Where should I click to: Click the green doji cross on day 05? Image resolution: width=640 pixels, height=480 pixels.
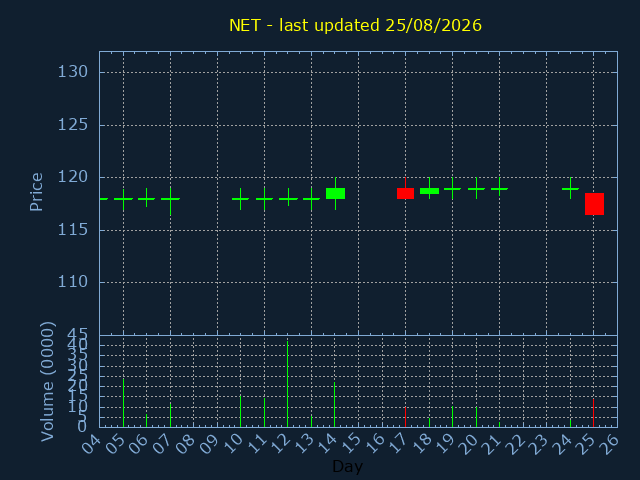(123, 199)
